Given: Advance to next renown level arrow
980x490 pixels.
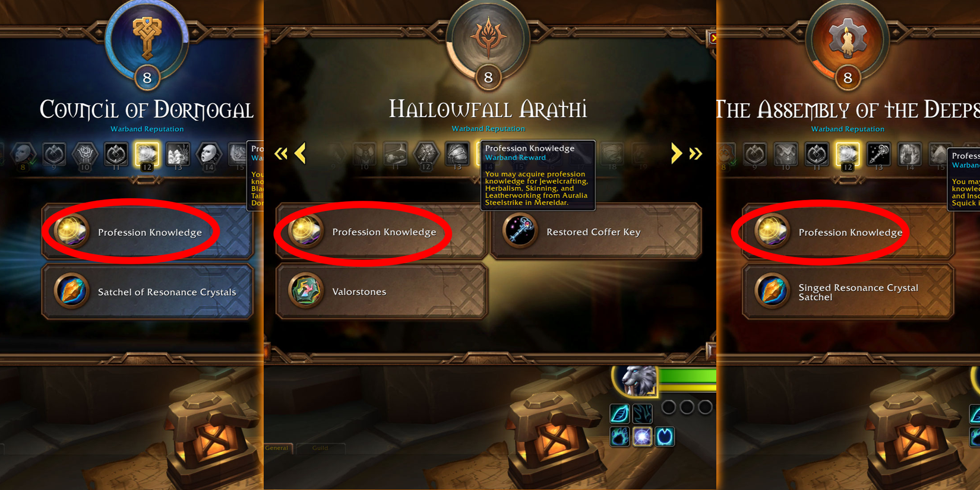Looking at the screenshot, I should (x=676, y=153).
